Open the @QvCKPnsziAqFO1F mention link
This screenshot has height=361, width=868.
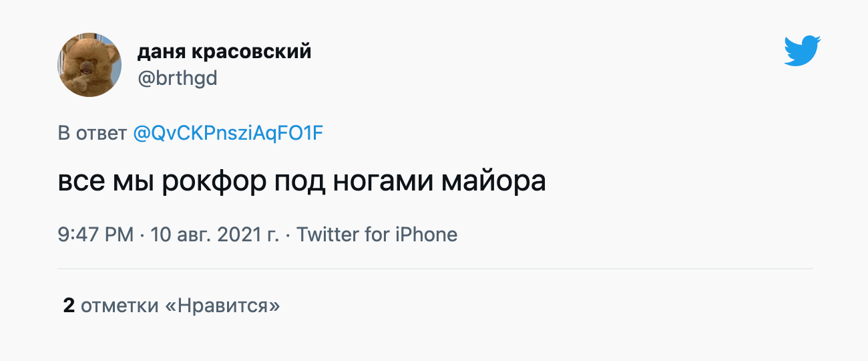coord(228,134)
